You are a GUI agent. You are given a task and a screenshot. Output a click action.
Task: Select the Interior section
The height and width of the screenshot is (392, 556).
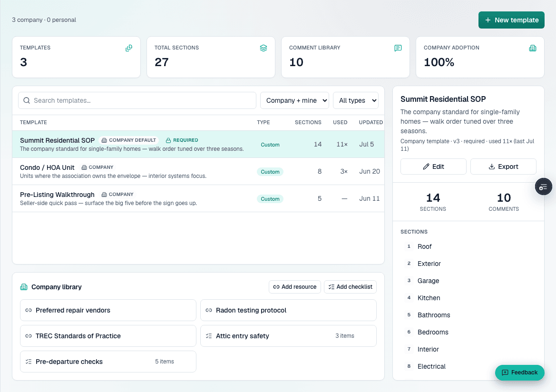click(x=468, y=349)
